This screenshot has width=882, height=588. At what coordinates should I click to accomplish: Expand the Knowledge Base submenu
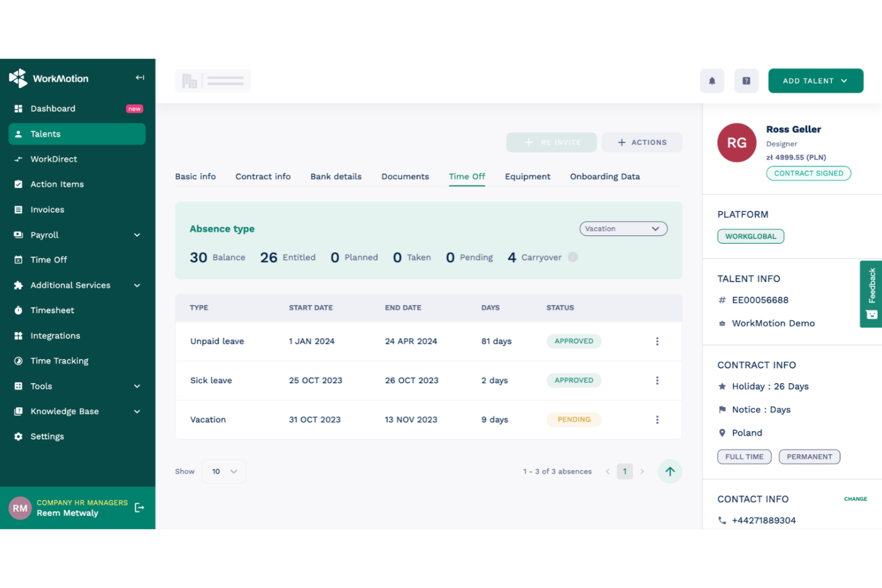point(77,411)
